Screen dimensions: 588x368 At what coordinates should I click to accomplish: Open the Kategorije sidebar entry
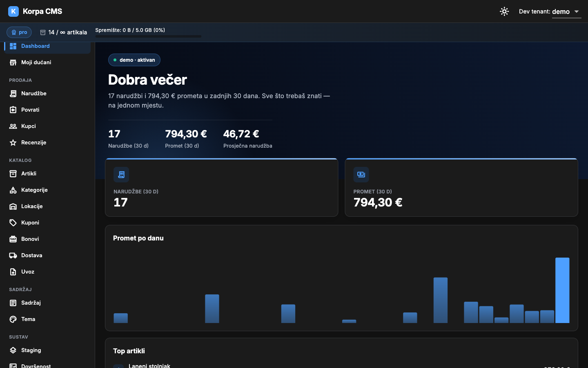[47, 190]
